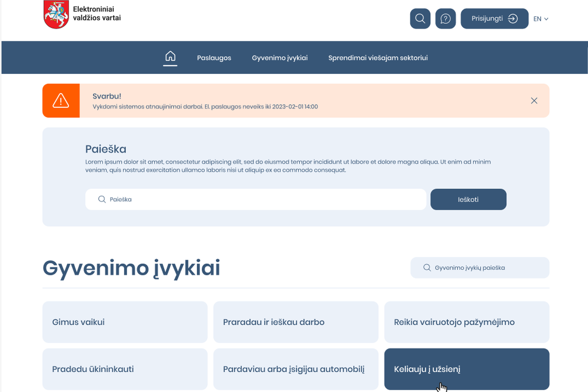
Task: Open the Keliauju į užsienį card
Action: point(467,369)
